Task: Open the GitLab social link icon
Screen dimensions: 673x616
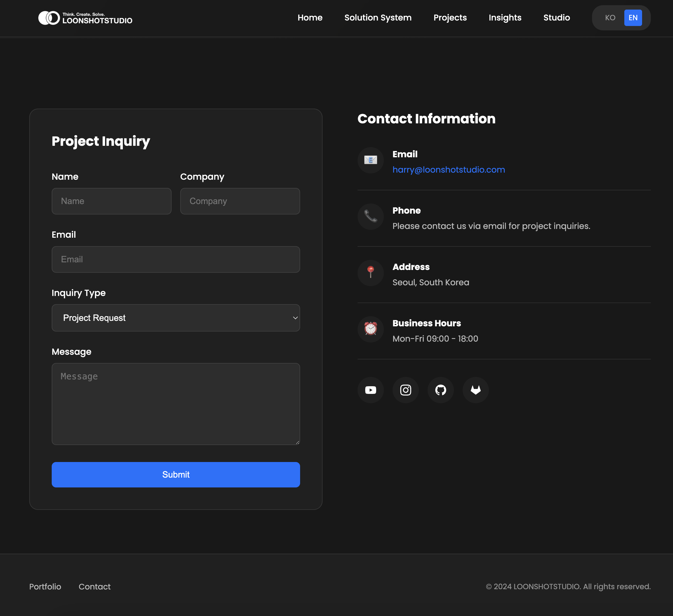Action: [x=475, y=390]
